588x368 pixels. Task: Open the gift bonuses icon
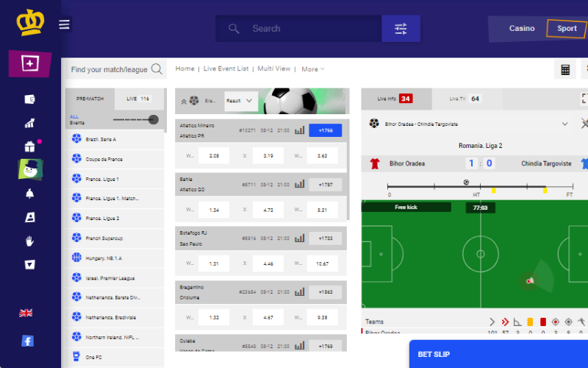pos(29,146)
